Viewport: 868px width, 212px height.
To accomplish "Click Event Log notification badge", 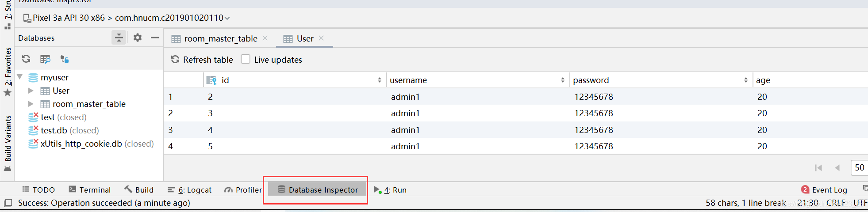I will pos(805,189).
